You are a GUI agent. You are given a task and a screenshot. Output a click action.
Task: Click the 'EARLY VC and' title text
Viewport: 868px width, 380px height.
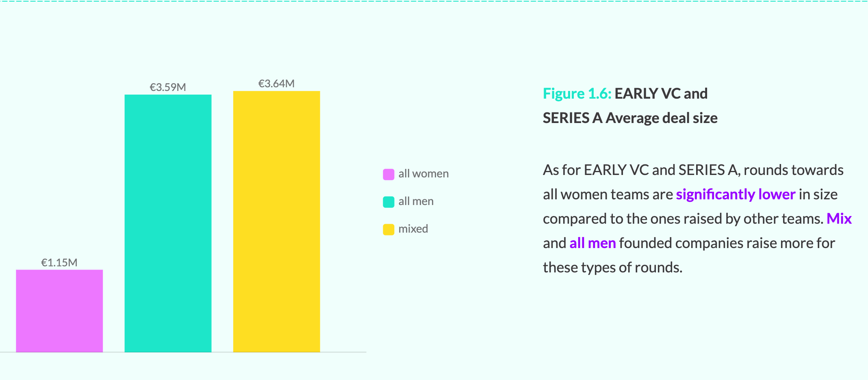pyautogui.click(x=661, y=94)
